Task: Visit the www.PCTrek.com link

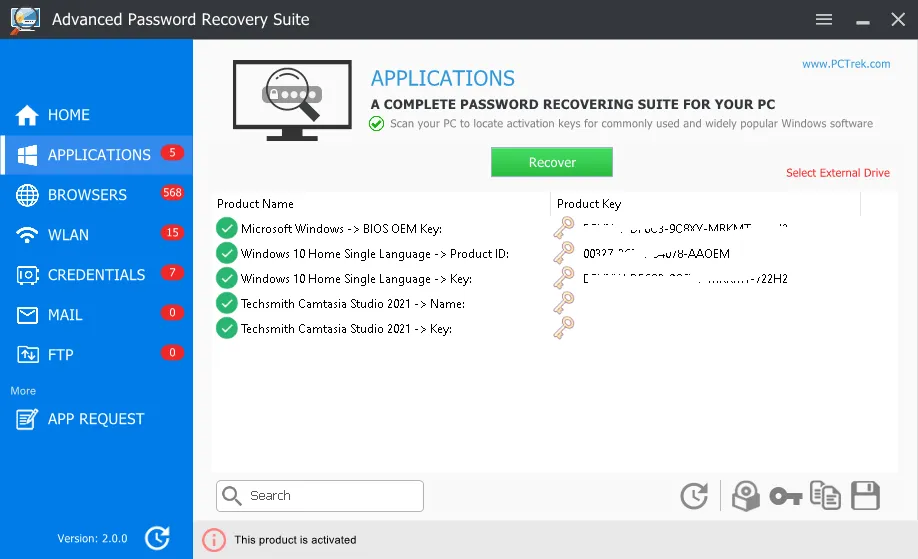Action: pos(845,64)
